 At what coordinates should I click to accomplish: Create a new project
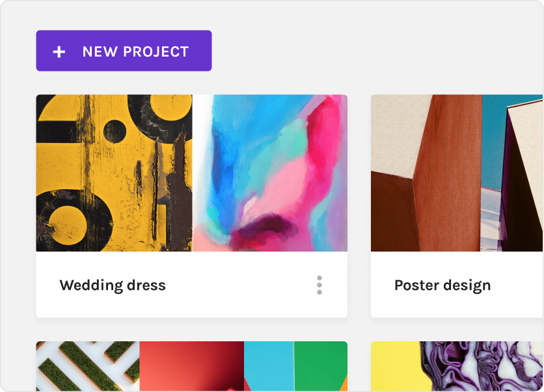(124, 50)
